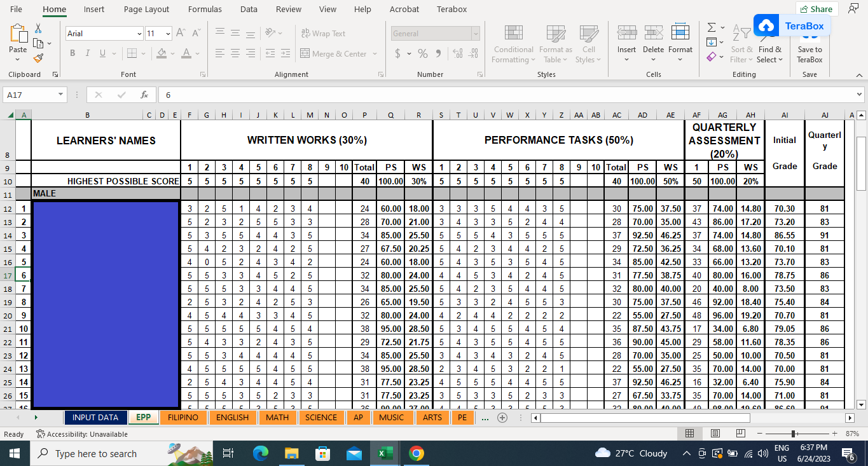Viewport: 868px width, 466px height.
Task: Switch to the Page Layout ribbon tab
Action: click(x=147, y=9)
